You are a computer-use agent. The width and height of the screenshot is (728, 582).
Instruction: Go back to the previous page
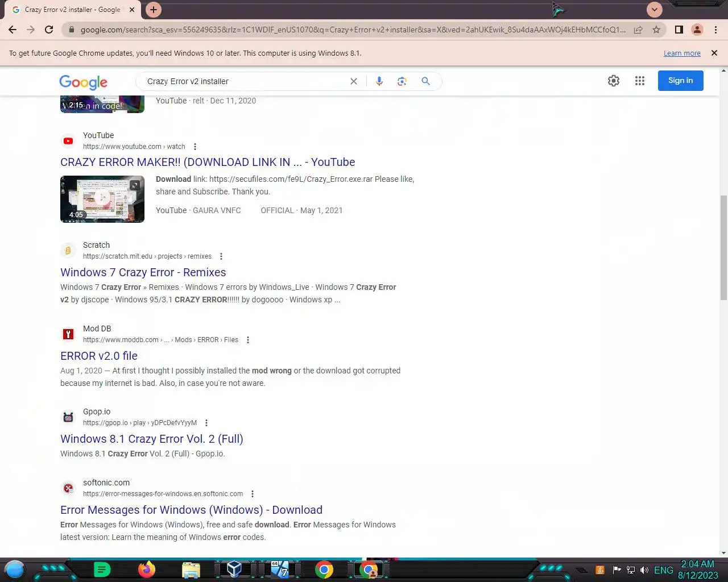(13, 30)
